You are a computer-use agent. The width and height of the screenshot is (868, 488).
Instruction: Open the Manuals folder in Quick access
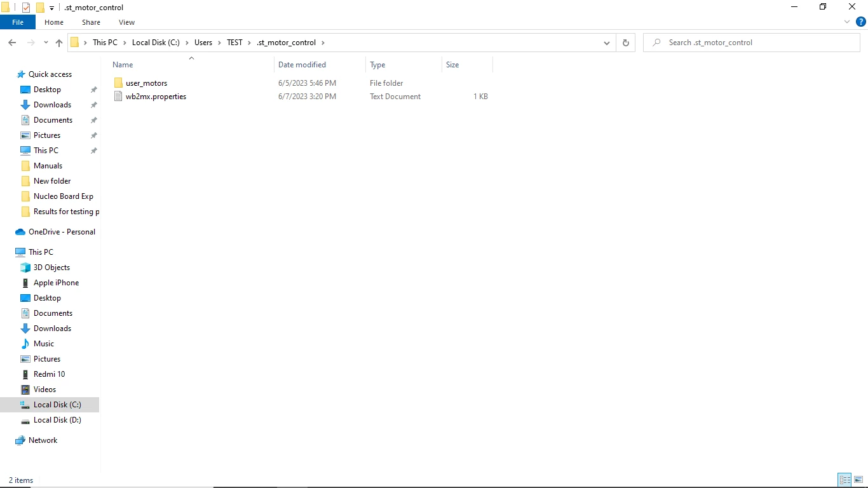(x=48, y=166)
